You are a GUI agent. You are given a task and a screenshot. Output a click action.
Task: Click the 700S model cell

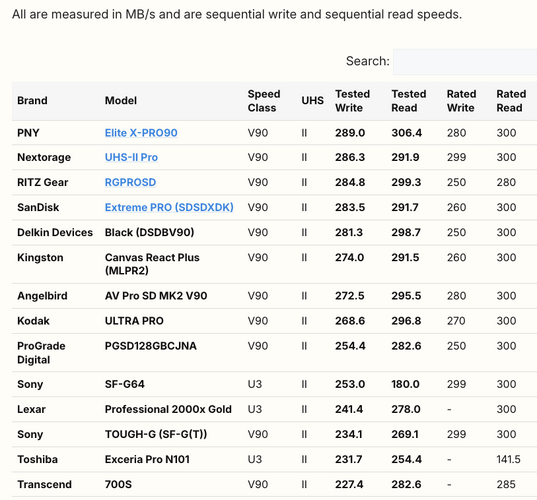[118, 484]
